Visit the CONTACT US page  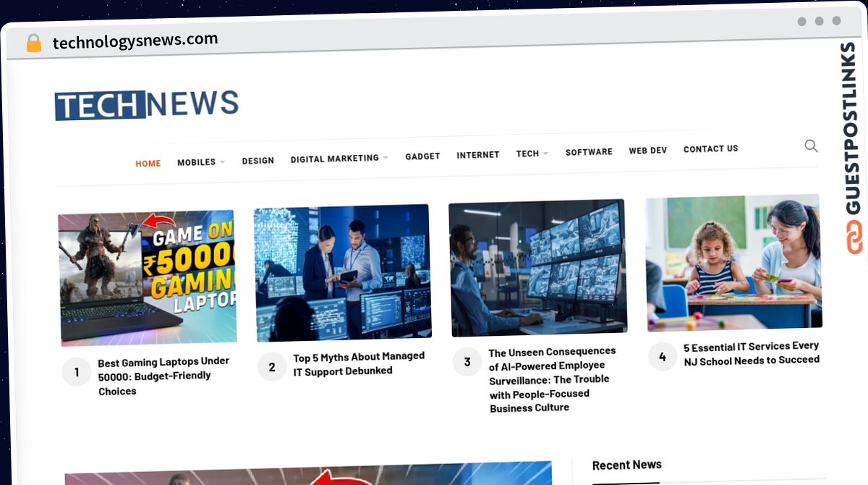711,149
